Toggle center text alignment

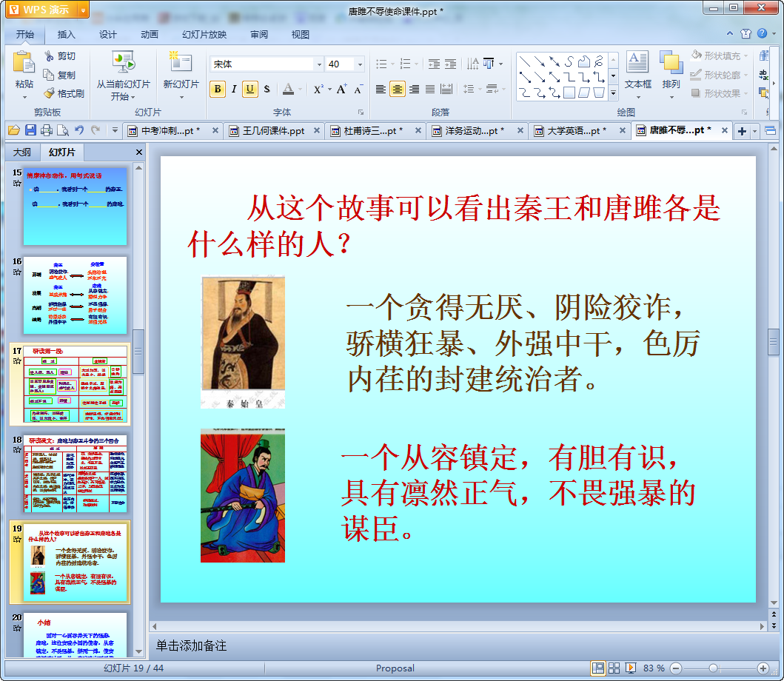tap(397, 89)
